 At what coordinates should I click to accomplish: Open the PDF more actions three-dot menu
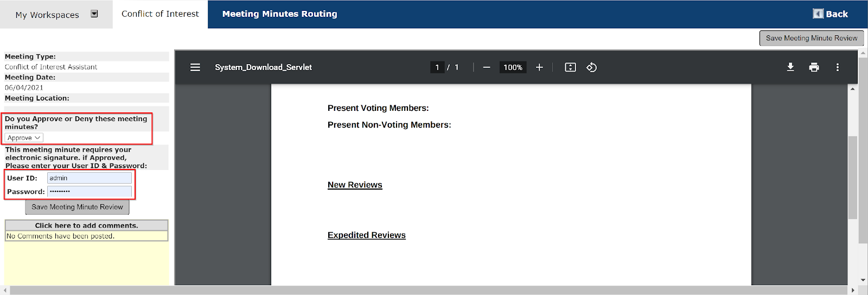pyautogui.click(x=838, y=67)
